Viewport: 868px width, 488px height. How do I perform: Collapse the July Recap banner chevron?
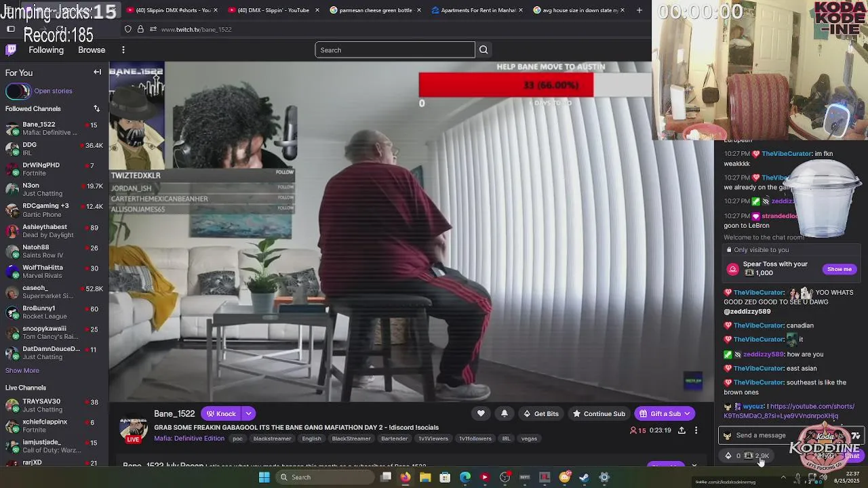[x=694, y=466]
